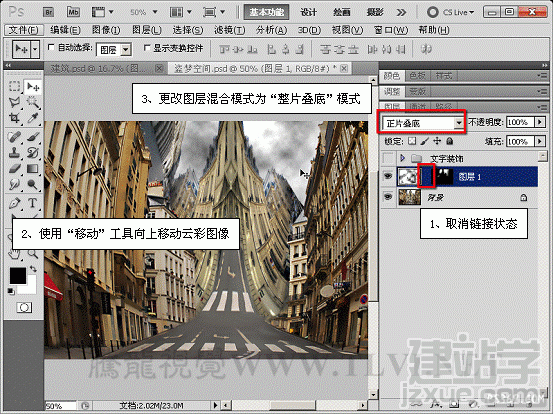
Task: Select the Rectangular Marquee tool
Action: 14,86
